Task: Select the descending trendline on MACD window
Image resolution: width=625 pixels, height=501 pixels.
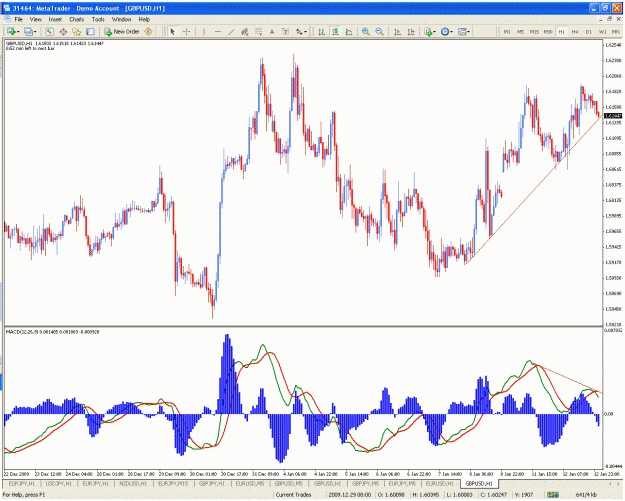Action: pyautogui.click(x=568, y=378)
